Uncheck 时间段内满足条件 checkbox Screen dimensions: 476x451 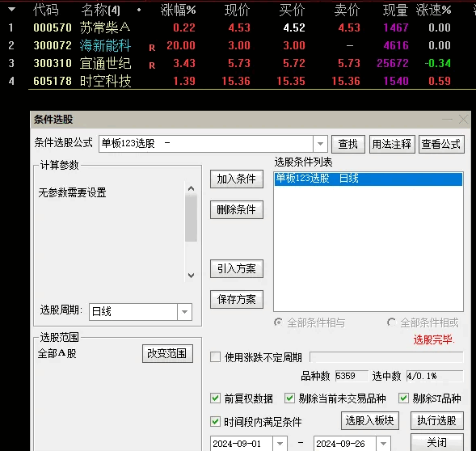[215, 422]
